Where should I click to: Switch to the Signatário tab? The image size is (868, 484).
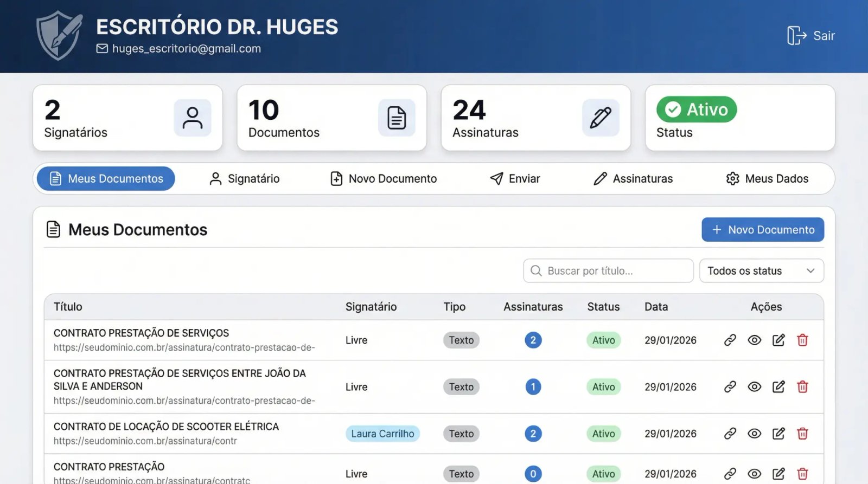[x=244, y=179]
